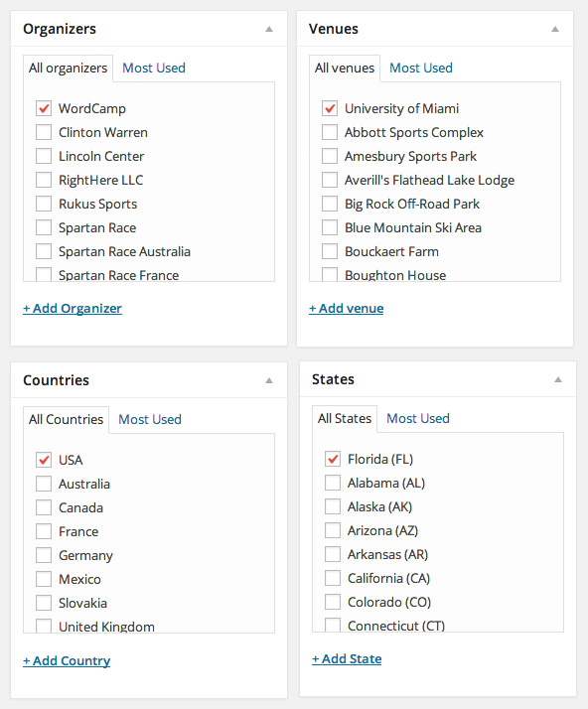Collapse the Organizers panel arrow

(x=269, y=29)
